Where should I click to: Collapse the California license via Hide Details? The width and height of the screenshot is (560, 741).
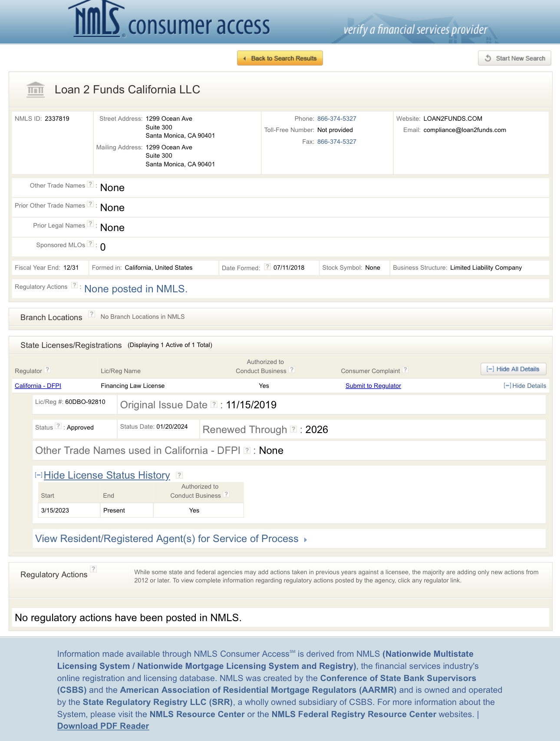(525, 386)
